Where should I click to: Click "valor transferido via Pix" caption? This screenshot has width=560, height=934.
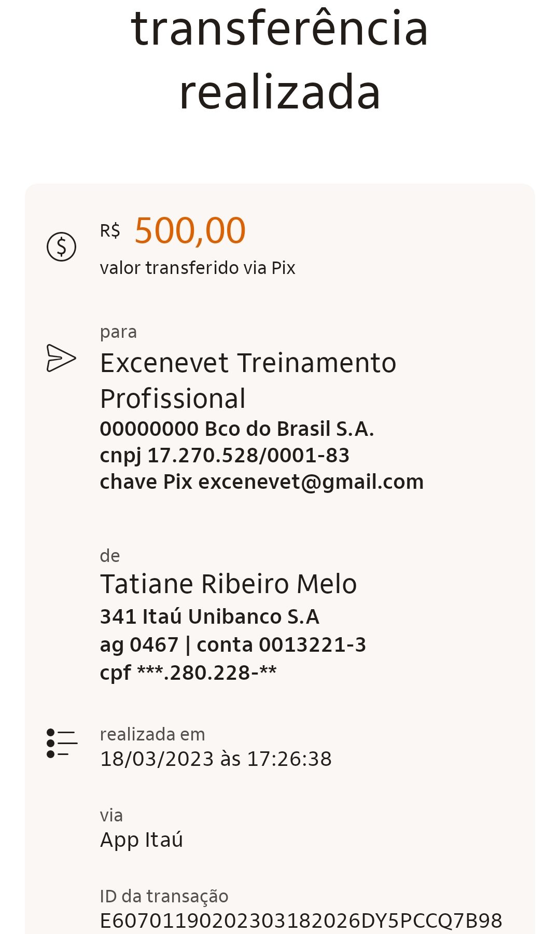(198, 268)
